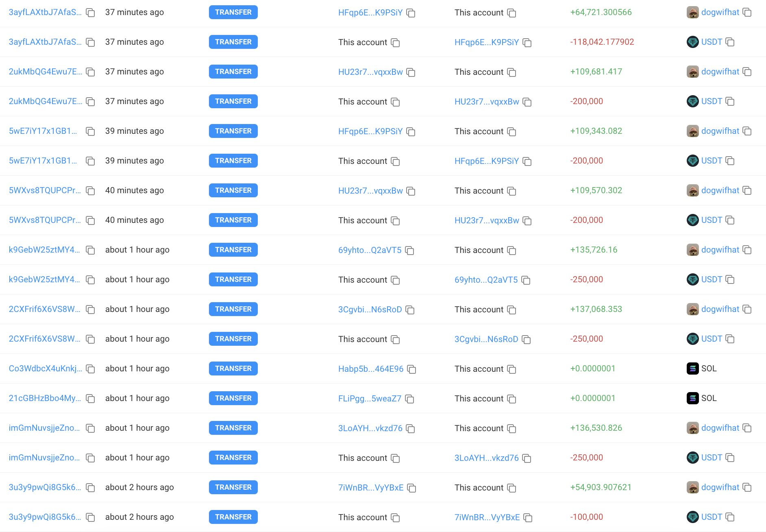Open sender 3Cgvbi...N6sRoD in the +137,068.353 row
Viewport: 766px width, 532px height.
[370, 310]
